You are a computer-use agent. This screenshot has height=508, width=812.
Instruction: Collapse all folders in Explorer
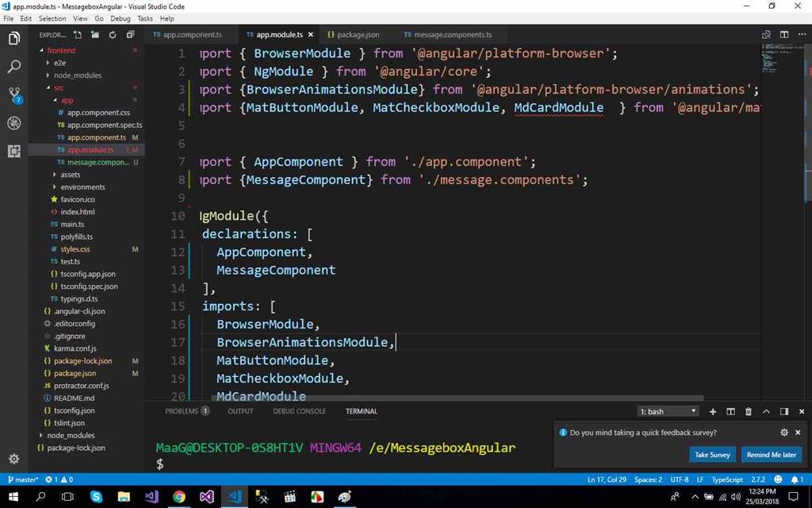click(x=130, y=35)
